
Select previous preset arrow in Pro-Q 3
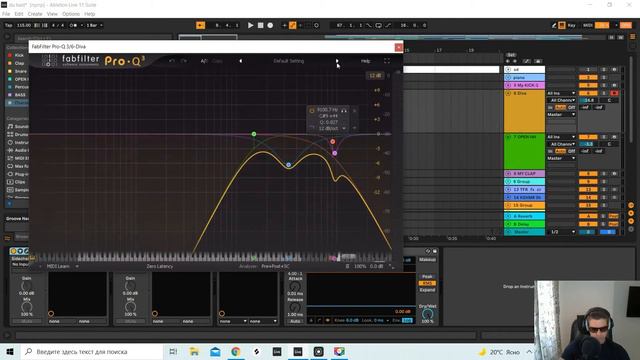[x=241, y=61]
